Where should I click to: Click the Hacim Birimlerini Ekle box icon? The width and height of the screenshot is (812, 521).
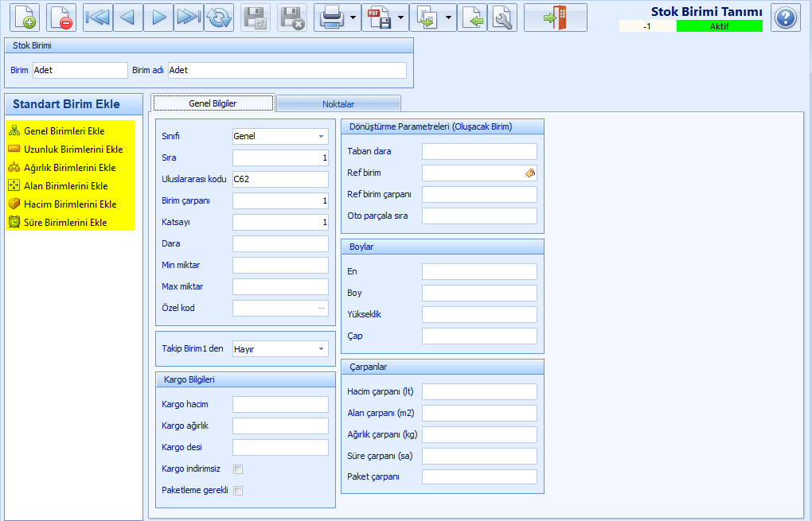pos(14,204)
